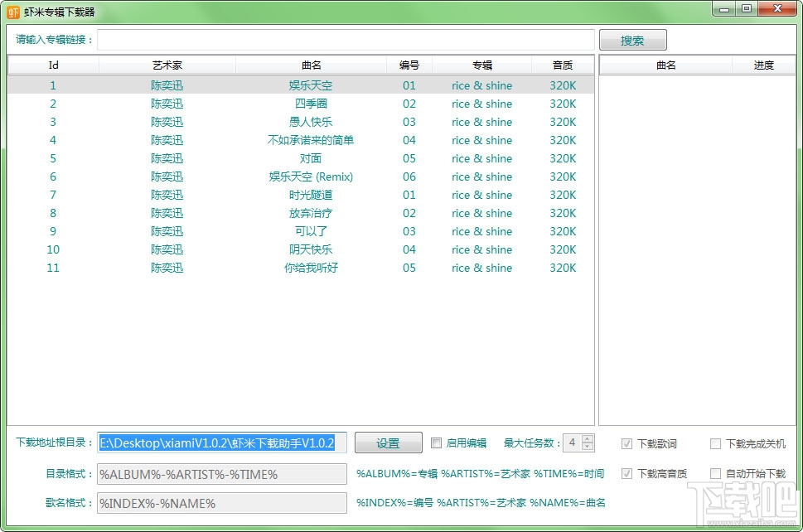Click the download panel 曲名 column header
Image resolution: width=803 pixels, height=532 pixels.
point(665,65)
